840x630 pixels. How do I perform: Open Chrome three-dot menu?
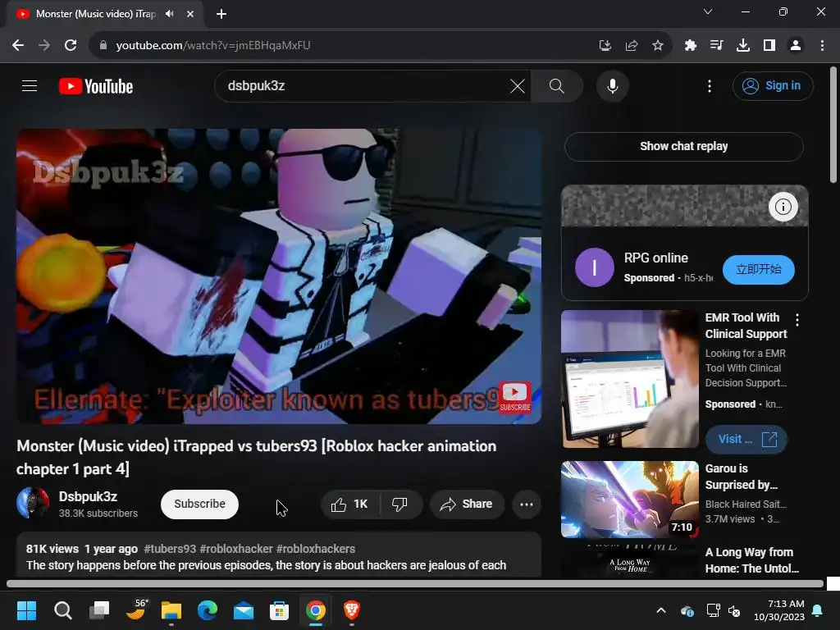(x=822, y=46)
